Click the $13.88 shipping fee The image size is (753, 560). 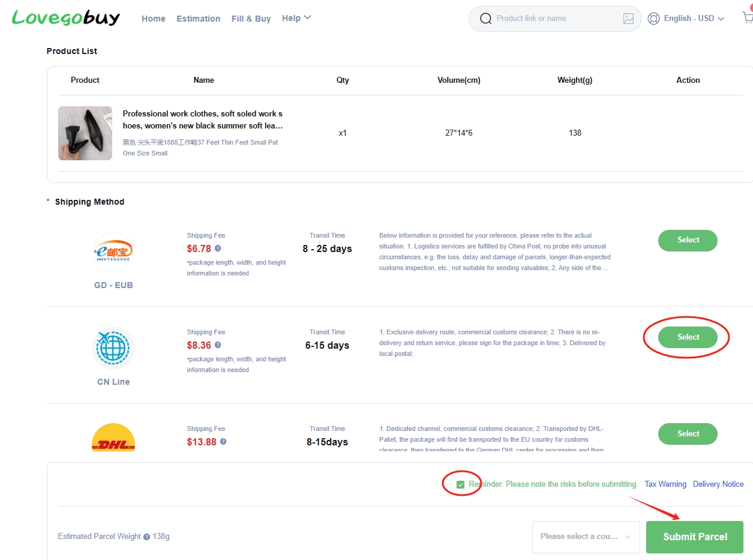(x=202, y=442)
